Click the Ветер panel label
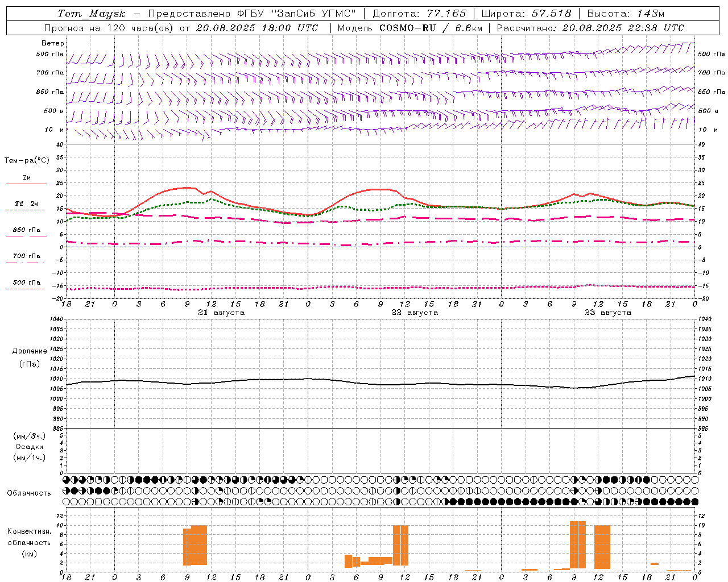The height and width of the screenshot is (582, 728). (x=53, y=43)
